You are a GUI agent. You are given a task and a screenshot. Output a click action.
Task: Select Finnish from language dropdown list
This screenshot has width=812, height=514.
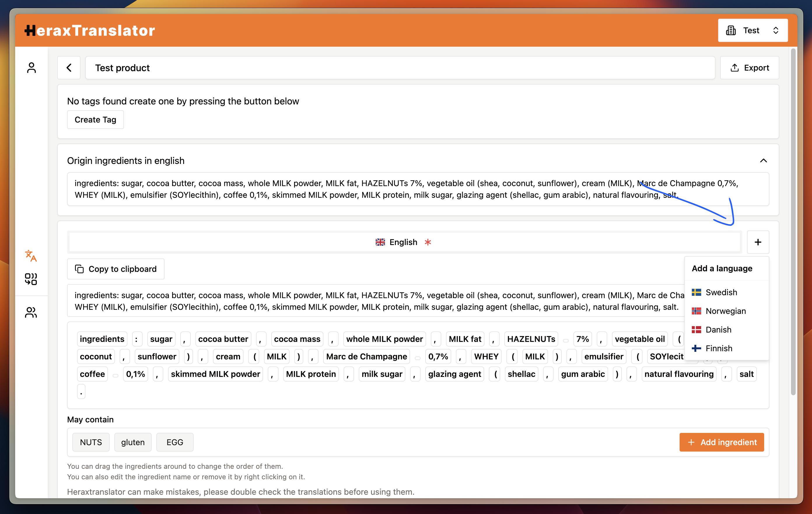tap(718, 348)
